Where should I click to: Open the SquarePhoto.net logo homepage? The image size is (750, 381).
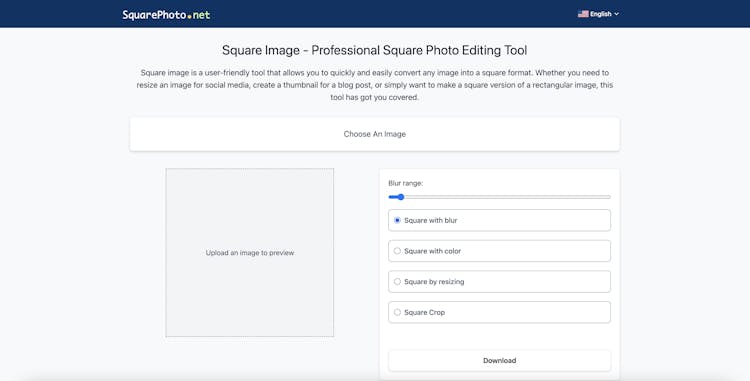166,14
